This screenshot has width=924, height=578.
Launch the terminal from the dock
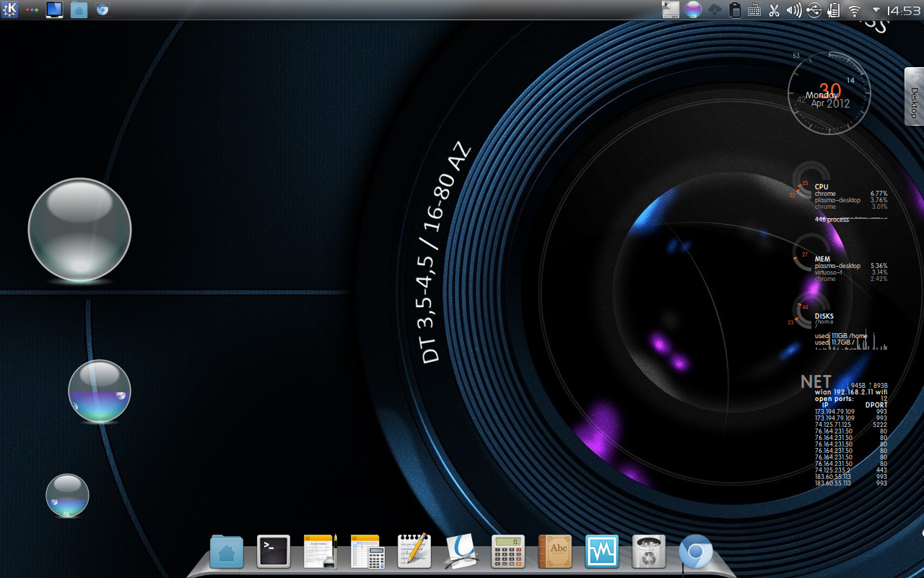pyautogui.click(x=274, y=552)
